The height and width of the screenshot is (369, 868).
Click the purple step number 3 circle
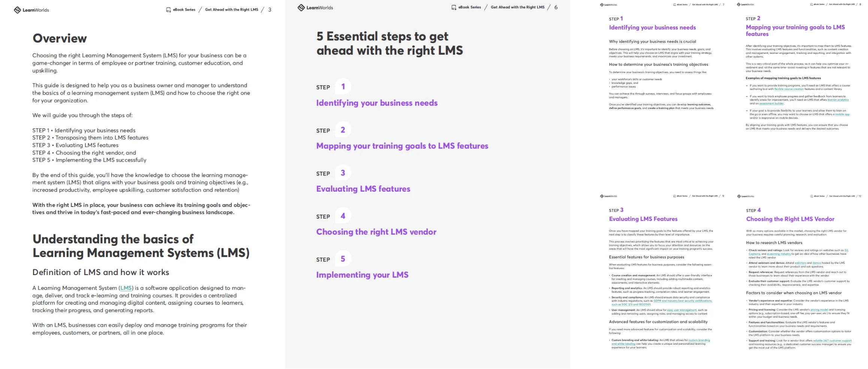coord(343,173)
